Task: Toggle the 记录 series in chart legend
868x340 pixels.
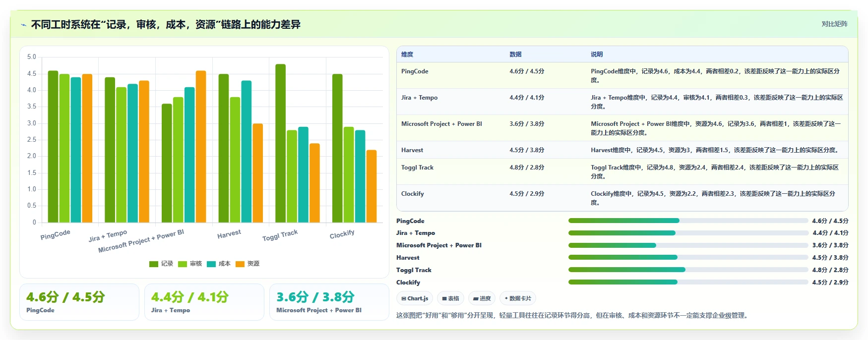Action: click(x=161, y=264)
